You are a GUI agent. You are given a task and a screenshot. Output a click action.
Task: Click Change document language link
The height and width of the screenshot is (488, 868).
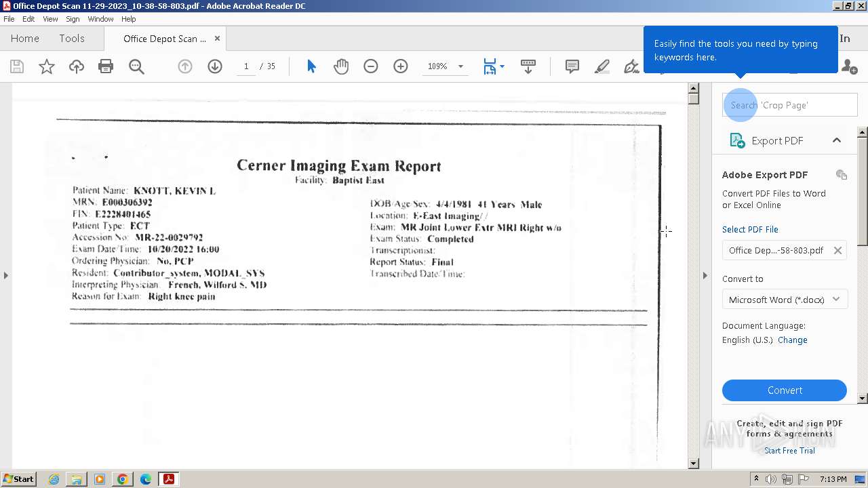[793, 340]
